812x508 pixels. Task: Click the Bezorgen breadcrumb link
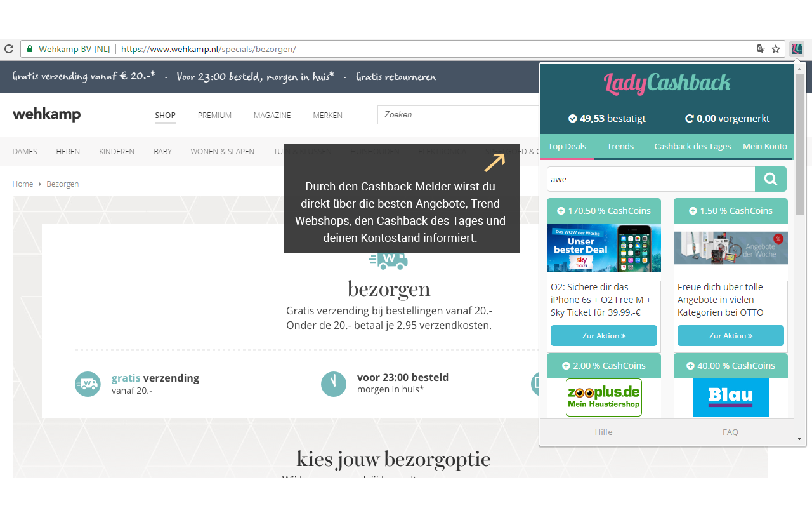[x=63, y=184]
